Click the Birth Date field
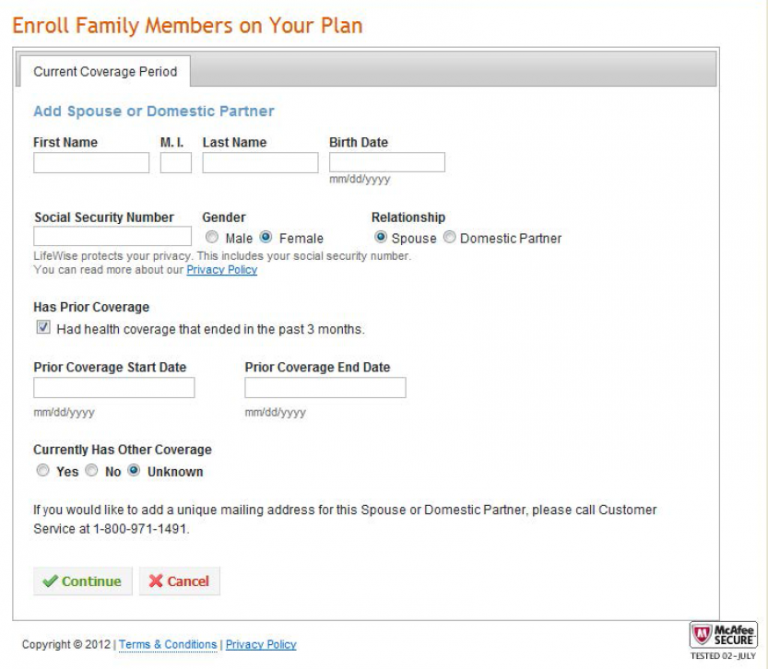Screen dimensions: 768x669 pos(387,163)
